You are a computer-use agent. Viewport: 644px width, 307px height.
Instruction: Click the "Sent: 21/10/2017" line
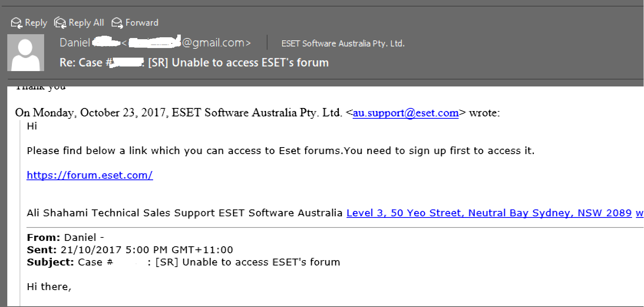point(130,250)
